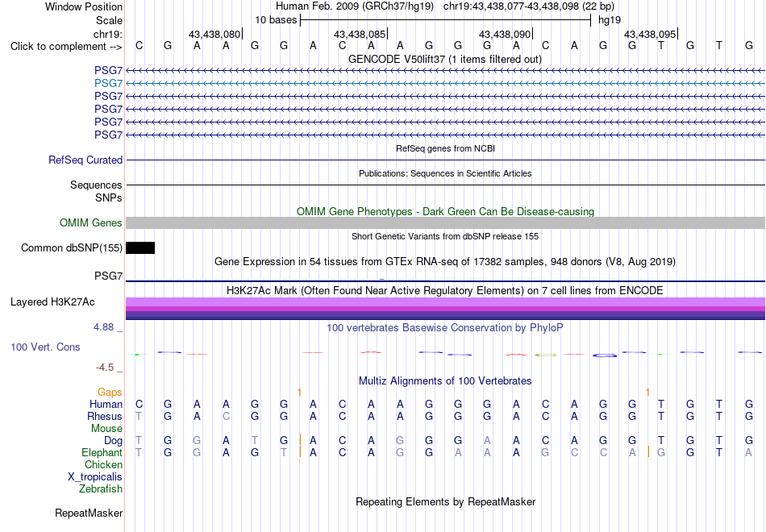Click 'Click to complement -->' to complement bases
This screenshot has width=766, height=532.
point(66,47)
